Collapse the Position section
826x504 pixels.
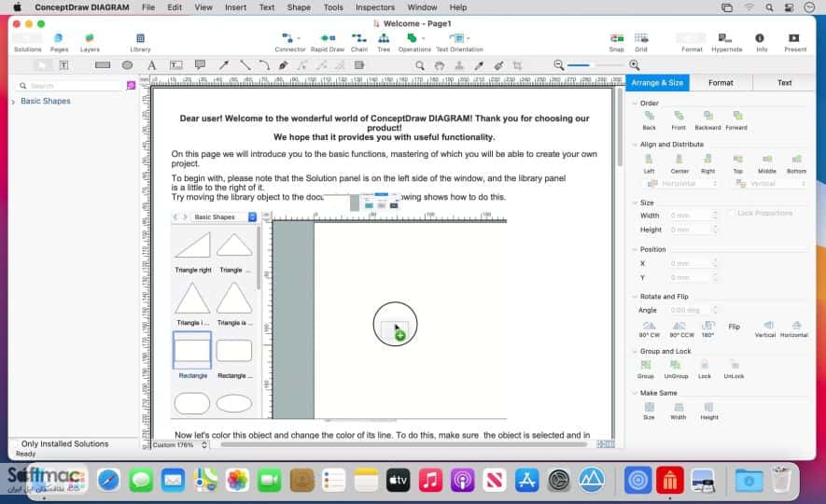click(x=635, y=249)
